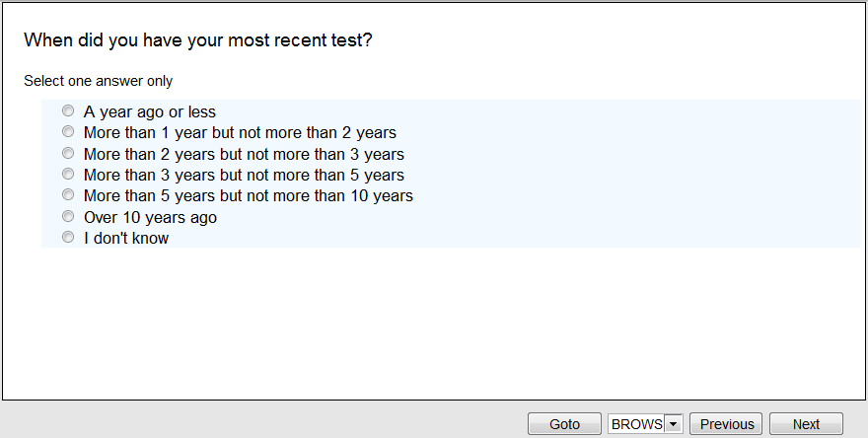Advance using the Next button
This screenshot has width=868, height=438.
coord(806,424)
